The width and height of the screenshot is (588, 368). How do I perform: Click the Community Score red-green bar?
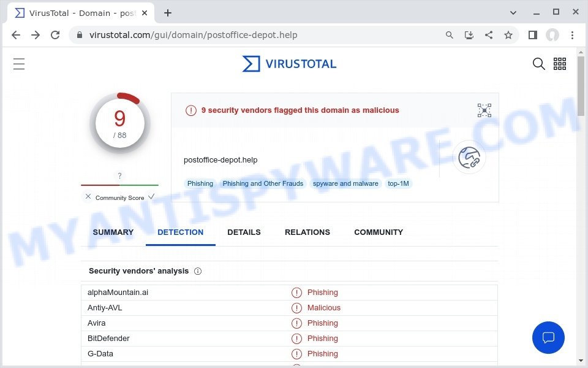(x=119, y=185)
